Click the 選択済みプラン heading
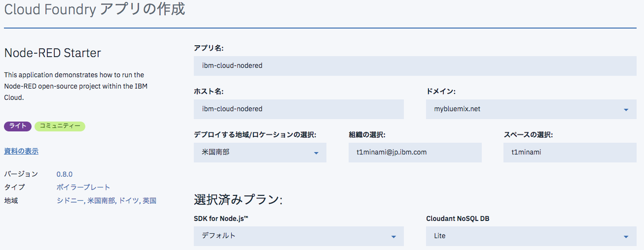 click(238, 200)
